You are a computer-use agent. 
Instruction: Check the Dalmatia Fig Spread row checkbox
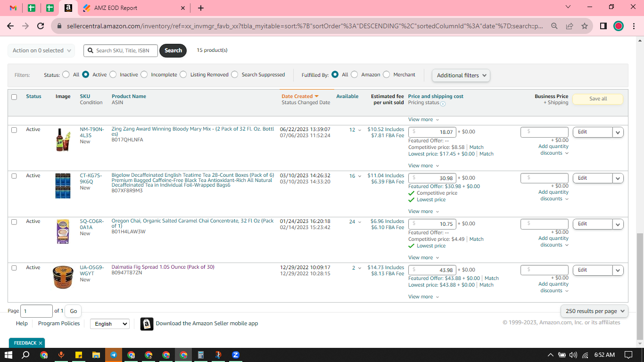click(x=14, y=268)
